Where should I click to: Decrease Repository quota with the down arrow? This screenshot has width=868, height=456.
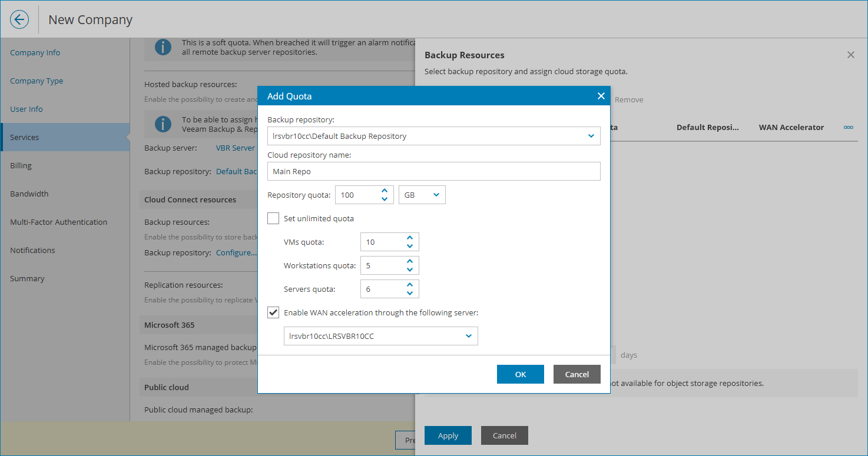(385, 198)
